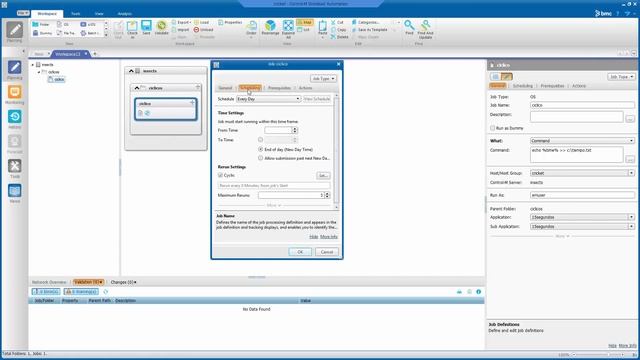The width and height of the screenshot is (640, 360).
Task: Open the Scheduling tab in the right panel
Action: pos(523,86)
